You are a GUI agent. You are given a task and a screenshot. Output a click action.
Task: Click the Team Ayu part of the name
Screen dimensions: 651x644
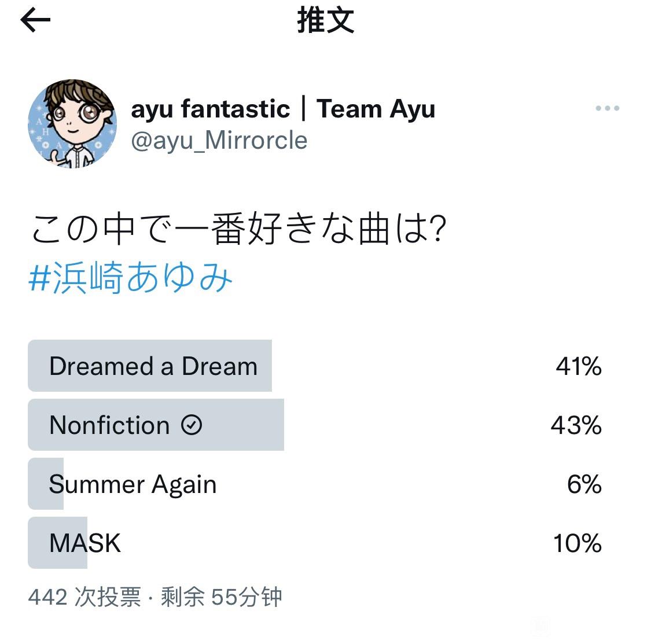click(376, 109)
